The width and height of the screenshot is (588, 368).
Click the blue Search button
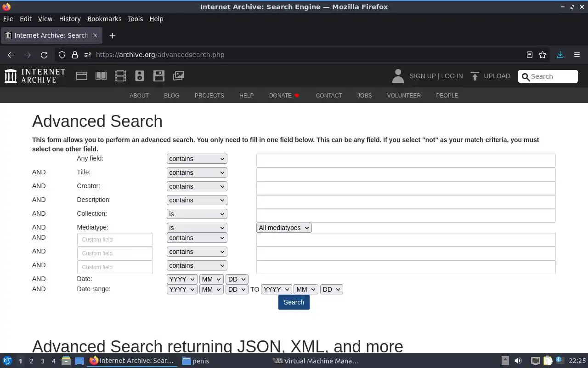tap(294, 302)
